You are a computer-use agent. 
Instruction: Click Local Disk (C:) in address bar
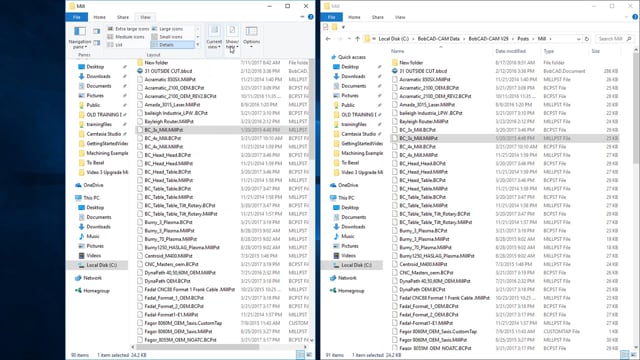393,39
